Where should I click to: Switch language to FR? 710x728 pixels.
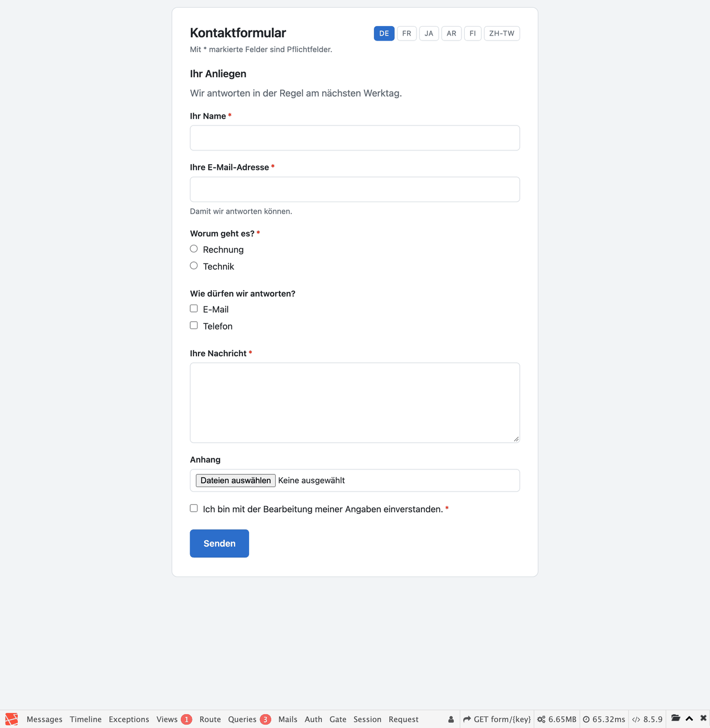407,33
